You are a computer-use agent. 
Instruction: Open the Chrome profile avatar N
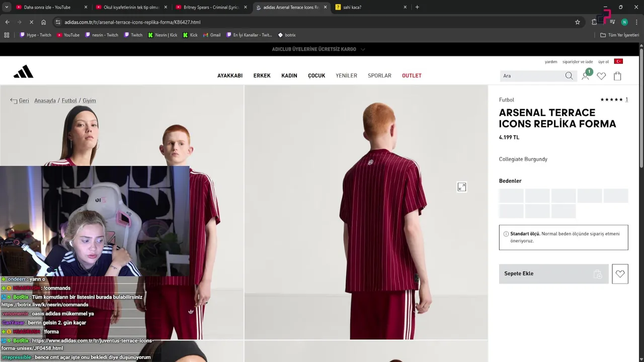(x=624, y=22)
